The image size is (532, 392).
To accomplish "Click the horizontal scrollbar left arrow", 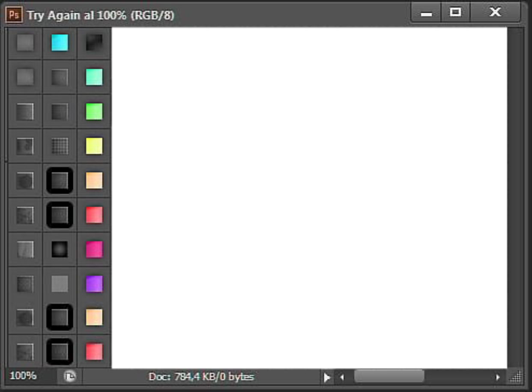I will 342,377.
